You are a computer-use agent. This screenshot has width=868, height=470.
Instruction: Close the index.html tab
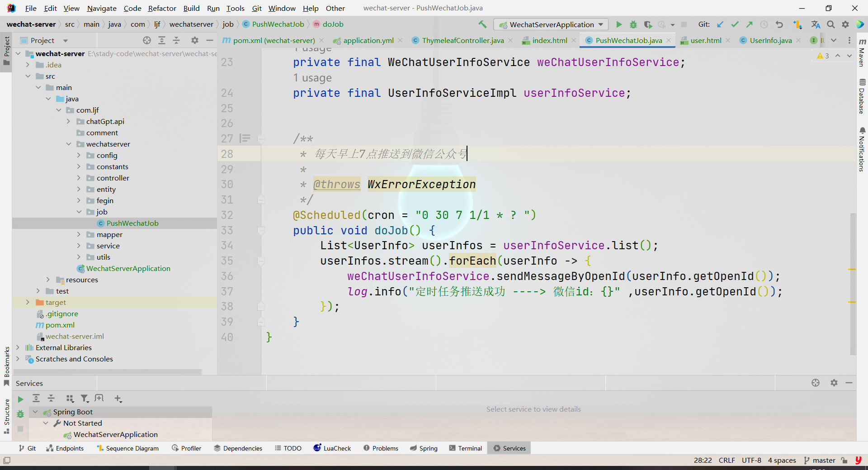(x=574, y=40)
